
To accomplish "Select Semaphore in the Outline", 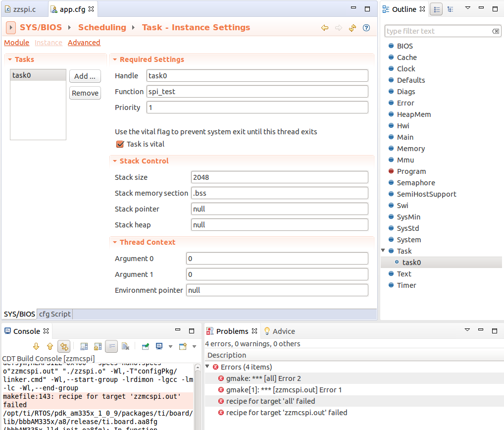I will pyautogui.click(x=416, y=183).
